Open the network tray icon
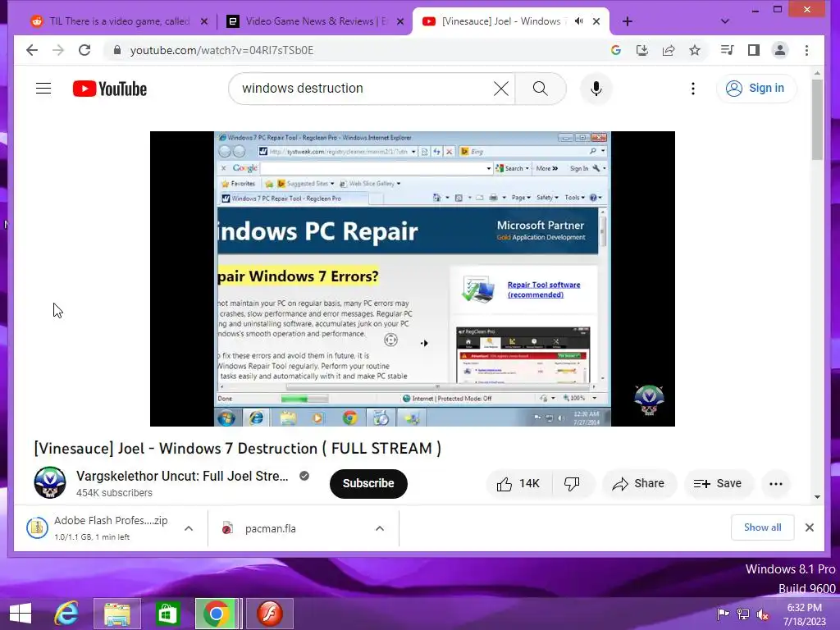Image resolution: width=840 pixels, height=630 pixels. tap(743, 614)
